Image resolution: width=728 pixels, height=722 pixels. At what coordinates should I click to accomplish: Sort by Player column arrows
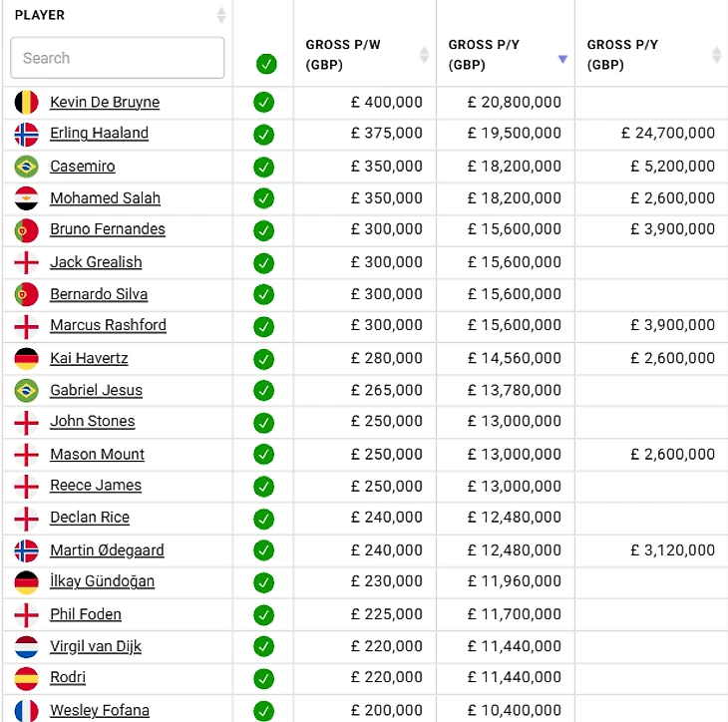221,15
